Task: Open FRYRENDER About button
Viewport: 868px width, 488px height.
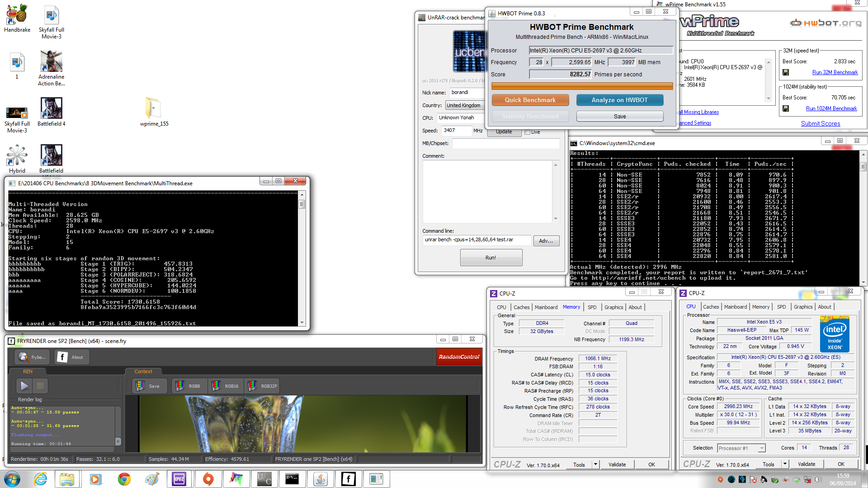Action: pyautogui.click(x=72, y=357)
